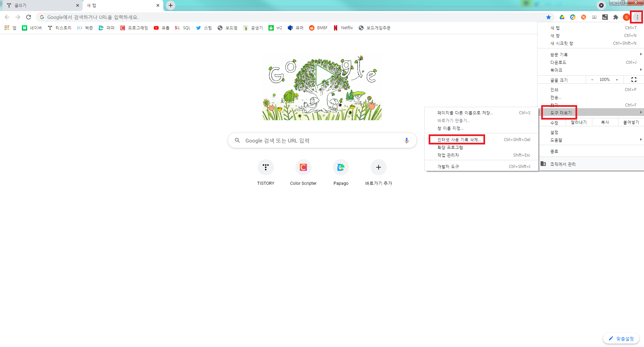The image size is (644, 347).
Task: Click the forward navigation arrow
Action: point(18,17)
